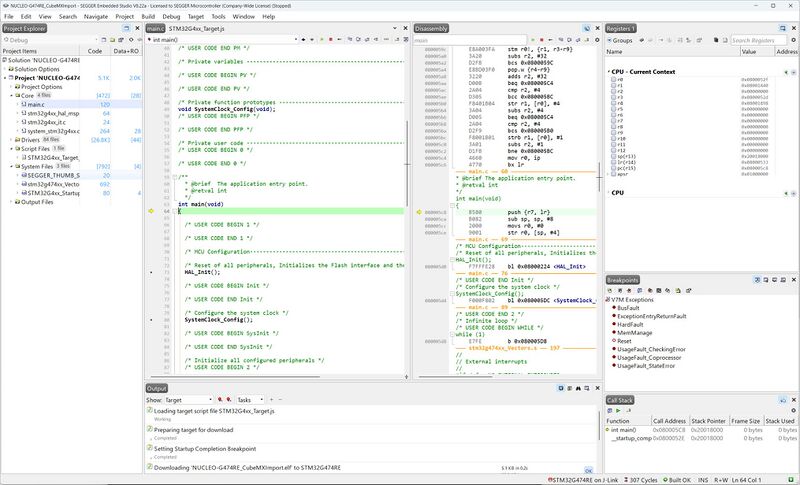Click the red stop icon in editor toolbar

pyautogui.click(x=331, y=39)
